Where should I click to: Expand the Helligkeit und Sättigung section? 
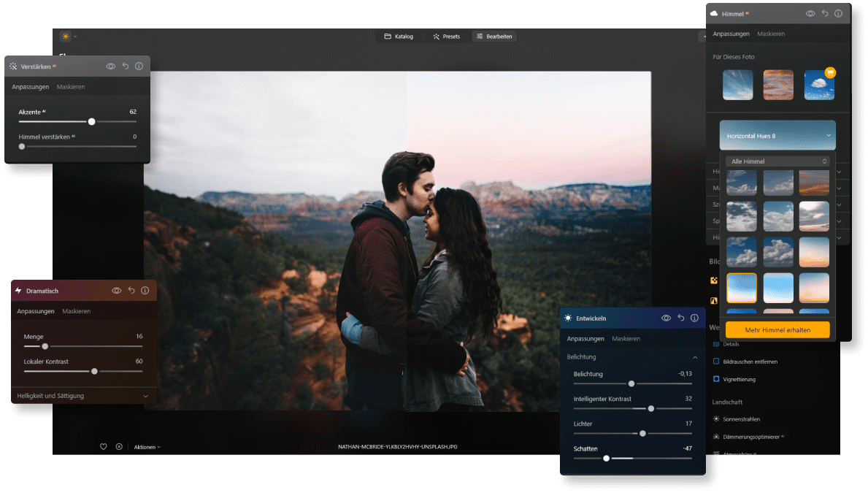coord(83,396)
